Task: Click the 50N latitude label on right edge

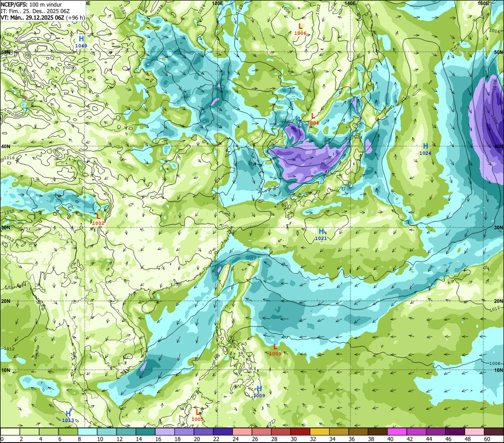Action: (x=498, y=52)
